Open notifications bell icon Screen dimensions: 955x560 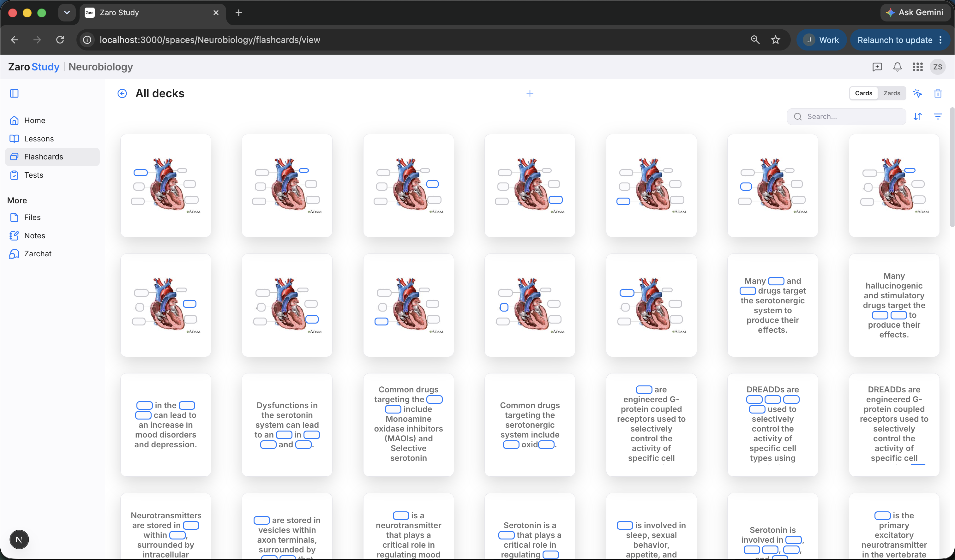tap(898, 67)
